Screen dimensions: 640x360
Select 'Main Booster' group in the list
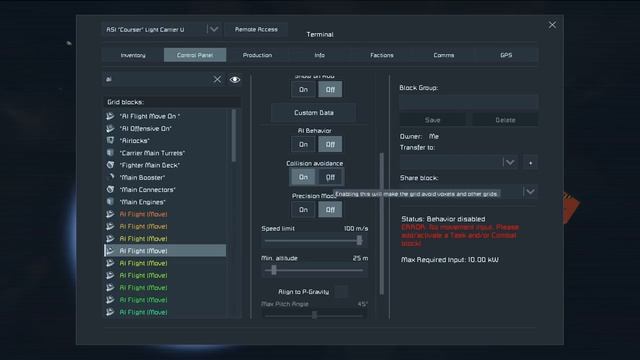[x=165, y=178]
